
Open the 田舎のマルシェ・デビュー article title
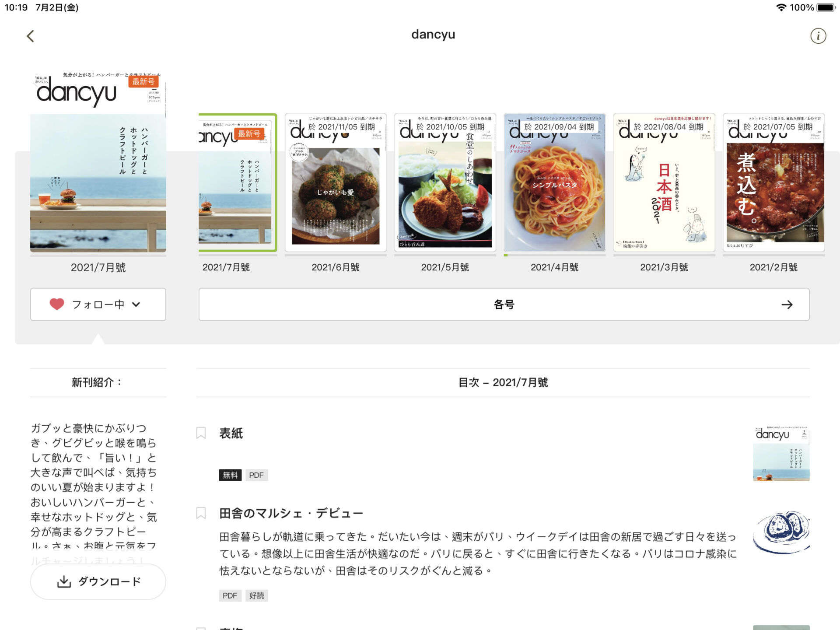[291, 513]
